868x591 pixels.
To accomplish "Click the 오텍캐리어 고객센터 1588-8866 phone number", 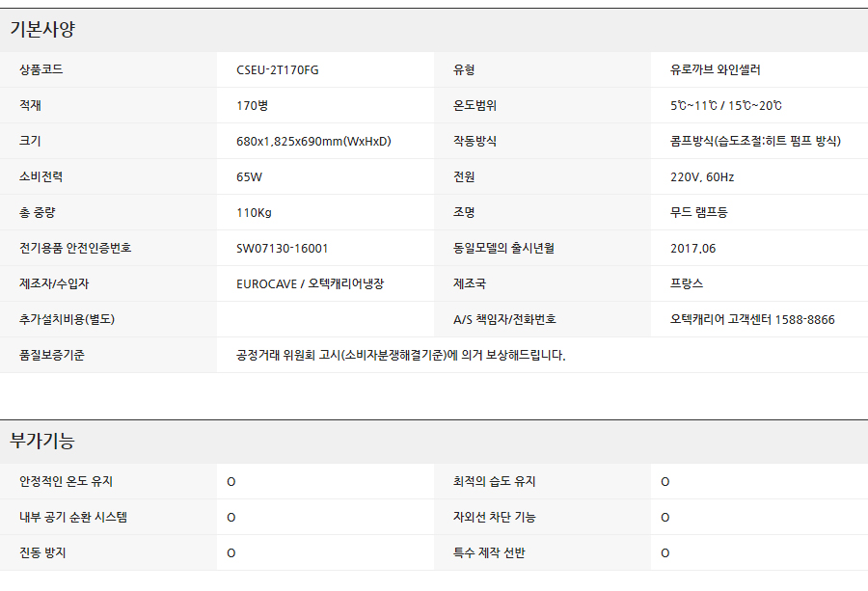I will [752, 320].
